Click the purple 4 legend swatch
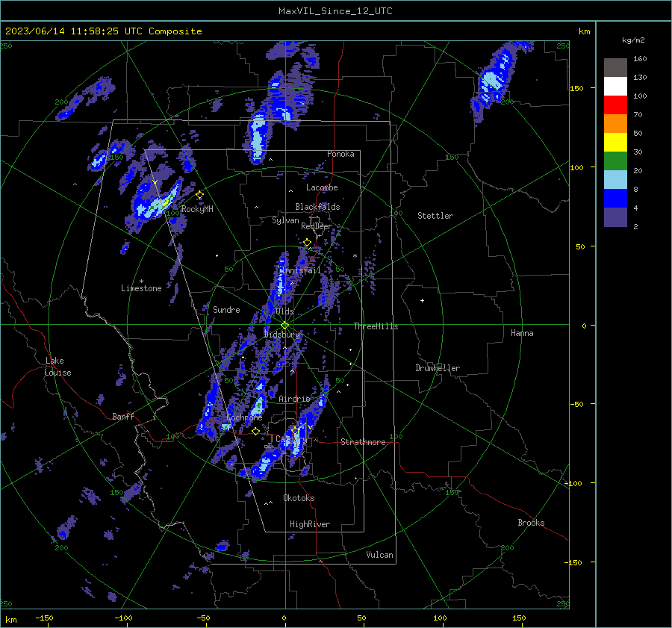672x628 pixels. (615, 217)
